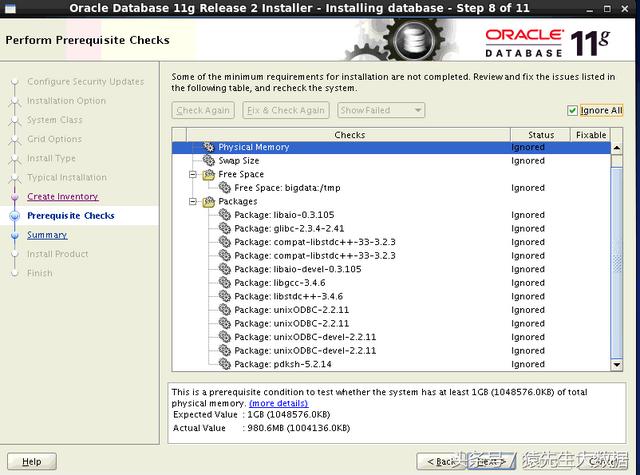Select Package: pdksh-5.2.14 row
This screenshot has height=475, width=640.
click(x=391, y=364)
